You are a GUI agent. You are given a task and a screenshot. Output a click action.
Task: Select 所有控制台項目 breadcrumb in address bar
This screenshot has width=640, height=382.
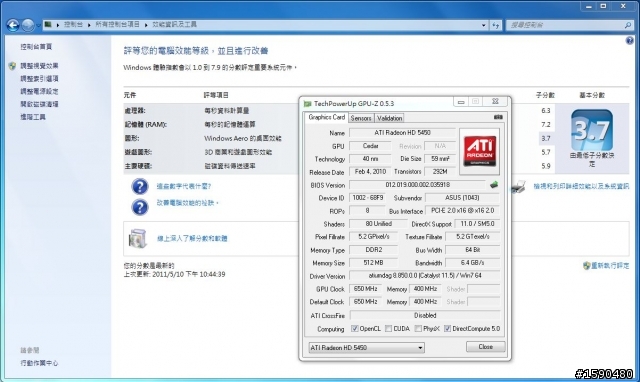click(118, 24)
